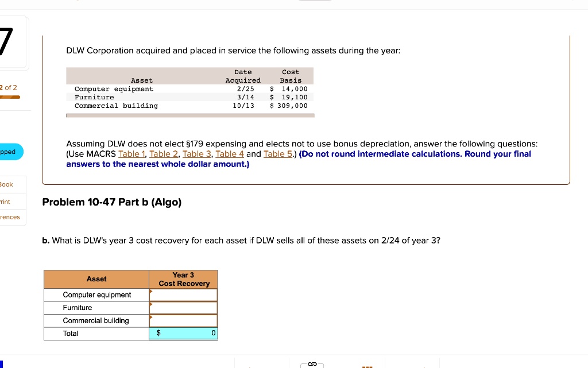Click the Commercial building cost recovery field

point(183,321)
